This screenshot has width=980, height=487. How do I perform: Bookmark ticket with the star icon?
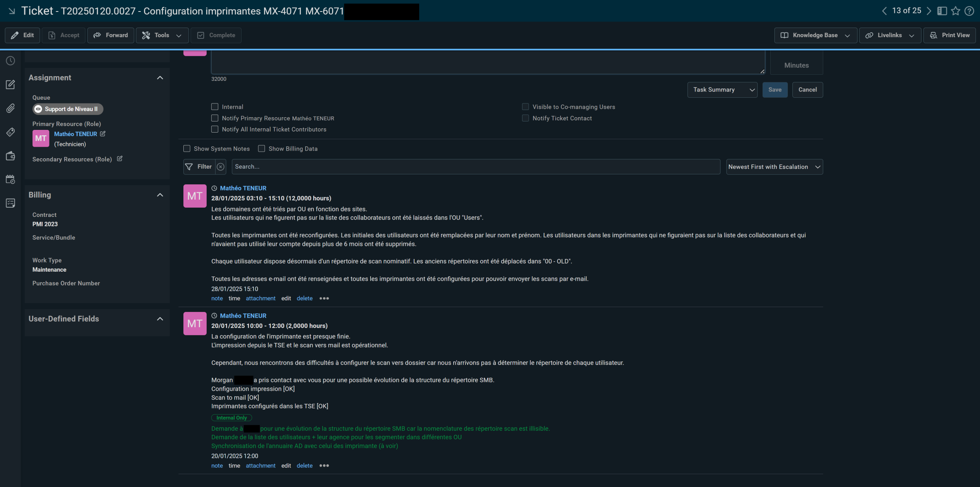click(955, 11)
